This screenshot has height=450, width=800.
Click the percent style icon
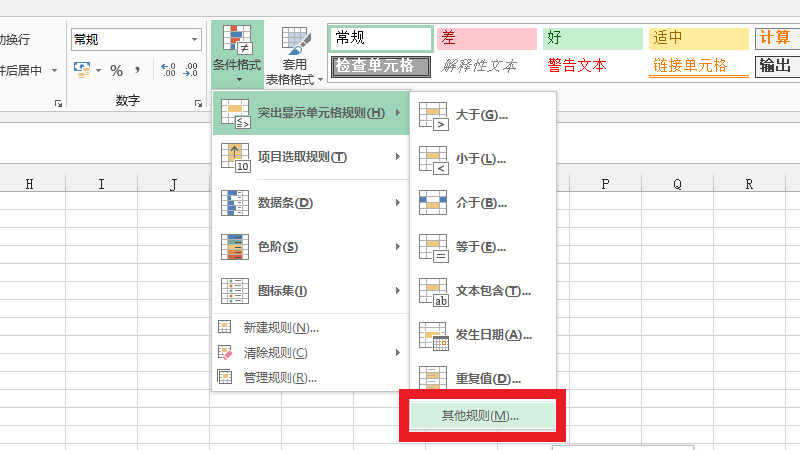point(116,70)
